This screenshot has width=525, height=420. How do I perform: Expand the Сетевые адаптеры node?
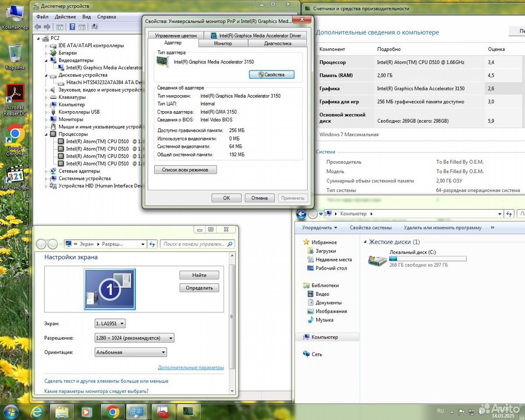[x=46, y=171]
